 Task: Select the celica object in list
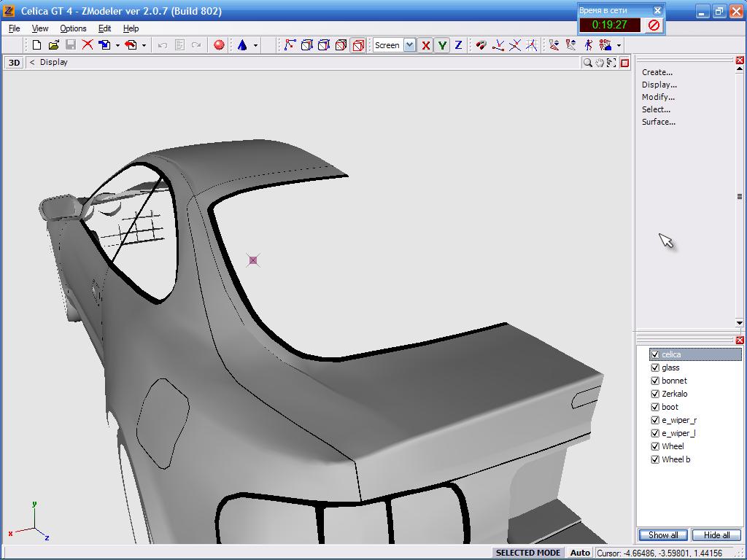click(x=671, y=354)
